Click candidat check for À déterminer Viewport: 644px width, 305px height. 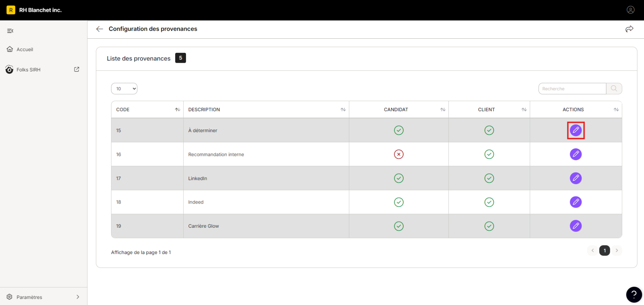click(399, 130)
